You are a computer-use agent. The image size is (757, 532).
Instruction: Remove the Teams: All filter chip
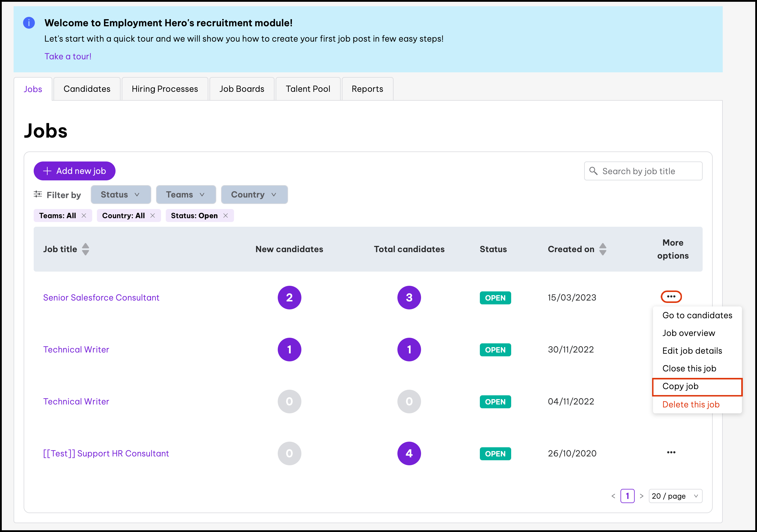coord(84,216)
